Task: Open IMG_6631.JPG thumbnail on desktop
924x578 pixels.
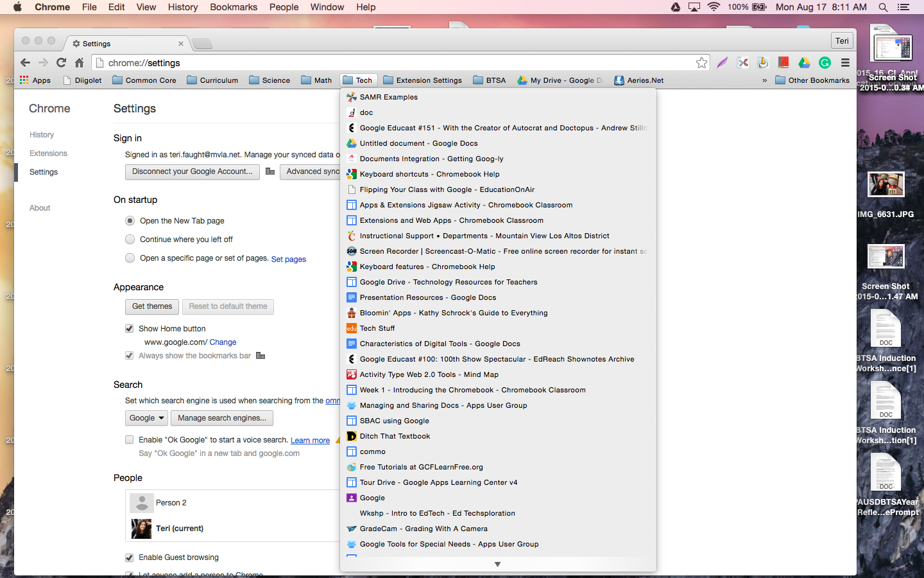Action: [886, 184]
